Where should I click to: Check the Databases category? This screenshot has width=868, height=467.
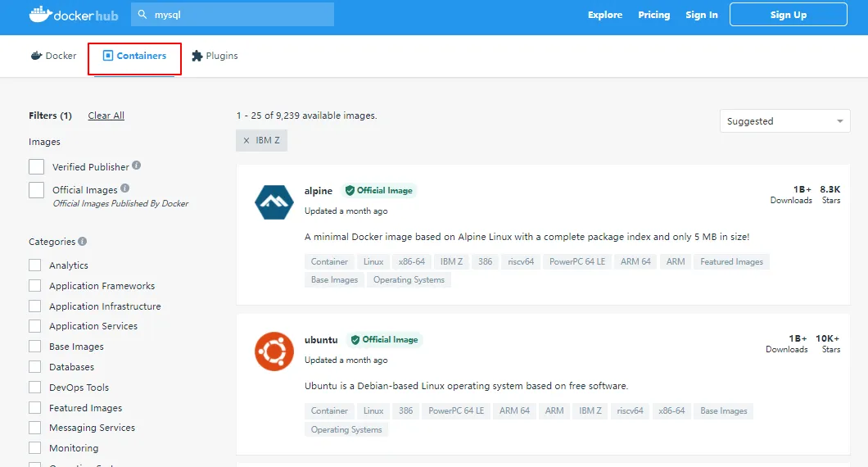click(35, 367)
